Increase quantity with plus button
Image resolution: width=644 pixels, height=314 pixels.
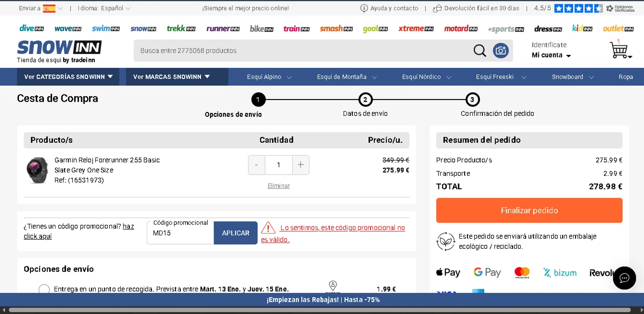point(301,165)
